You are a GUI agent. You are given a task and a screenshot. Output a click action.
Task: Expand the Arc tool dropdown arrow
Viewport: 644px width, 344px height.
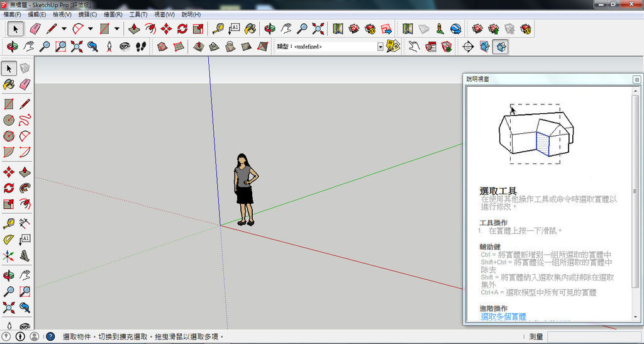tap(91, 29)
